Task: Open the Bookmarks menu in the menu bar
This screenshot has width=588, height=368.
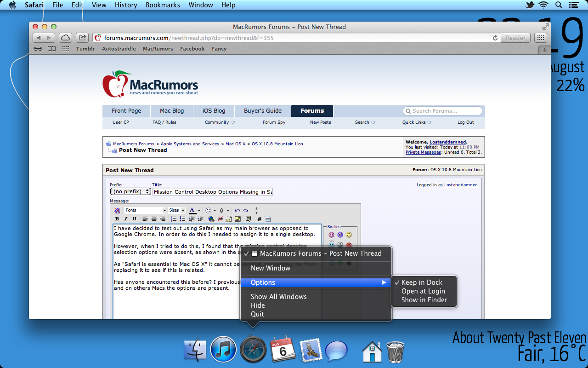Action: pyautogui.click(x=162, y=5)
